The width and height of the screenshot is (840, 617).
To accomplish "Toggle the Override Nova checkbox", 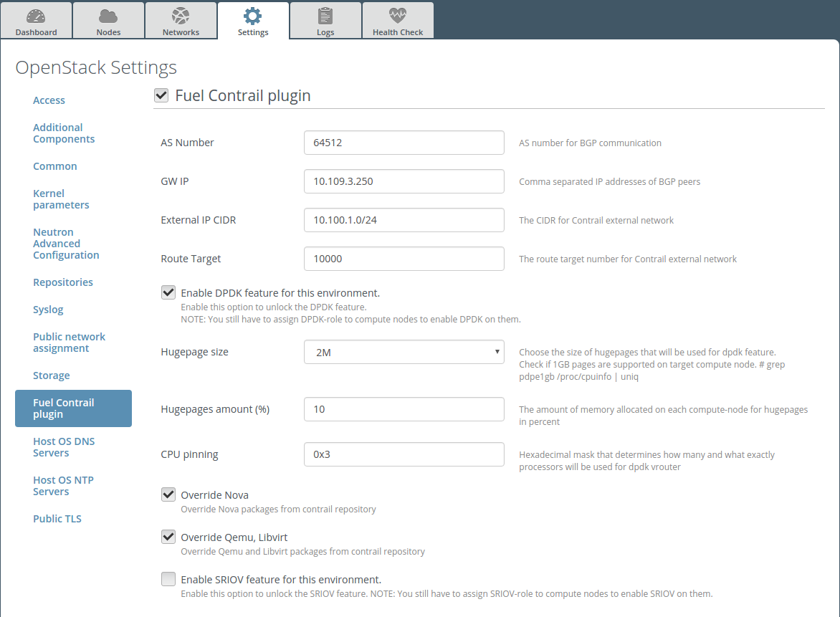I will pos(168,494).
